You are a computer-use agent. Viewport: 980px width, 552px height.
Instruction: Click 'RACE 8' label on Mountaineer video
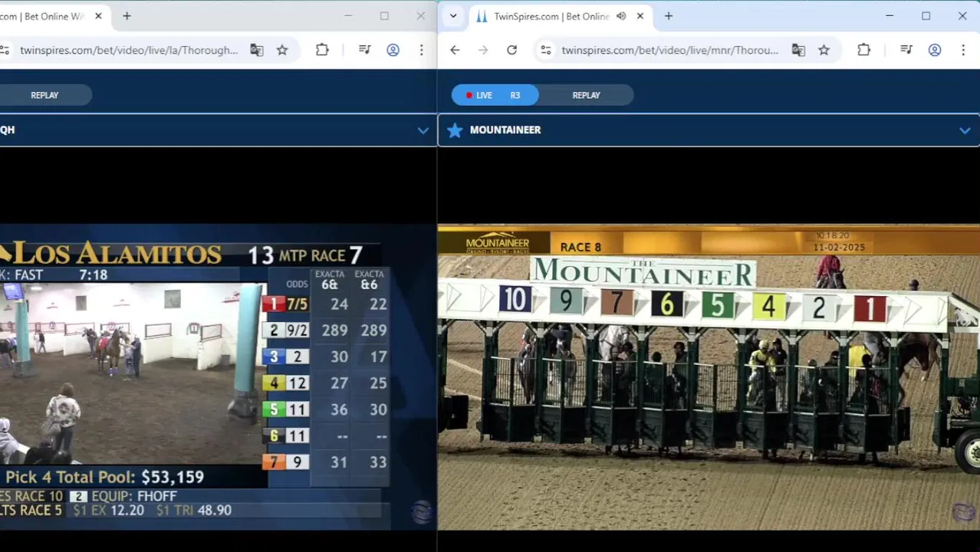[580, 247]
